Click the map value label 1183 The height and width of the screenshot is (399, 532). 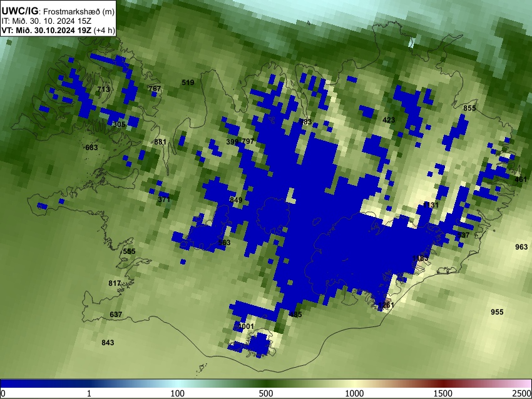click(420, 258)
